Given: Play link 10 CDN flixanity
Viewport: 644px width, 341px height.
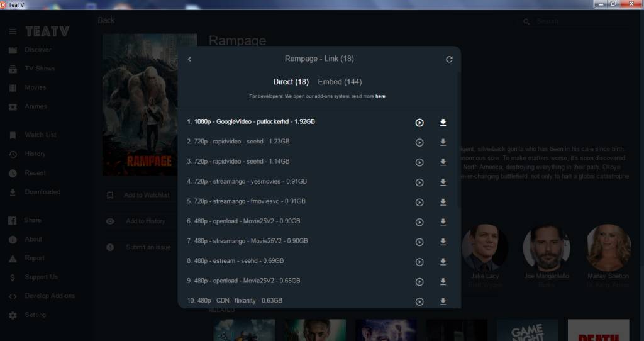Looking at the screenshot, I should click(419, 301).
